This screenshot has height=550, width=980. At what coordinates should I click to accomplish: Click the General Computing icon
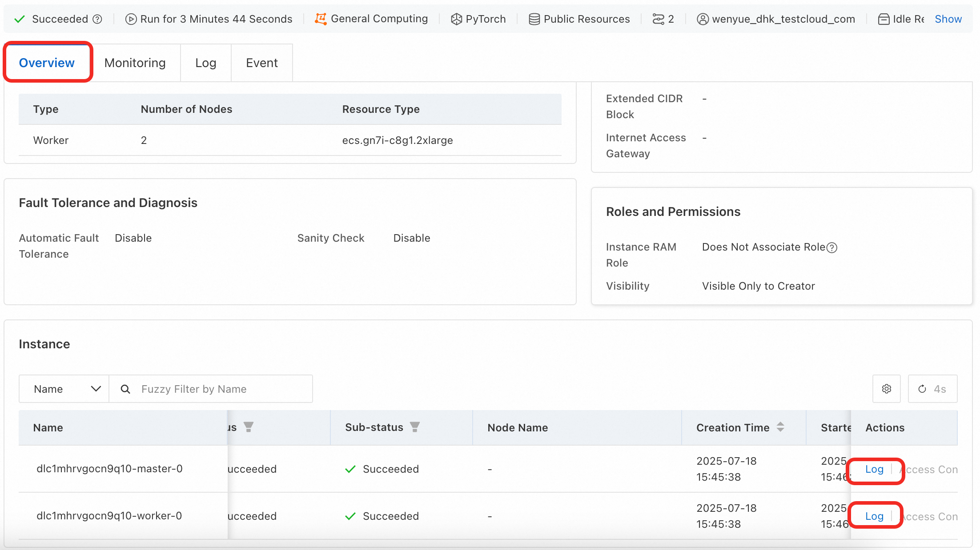point(321,19)
